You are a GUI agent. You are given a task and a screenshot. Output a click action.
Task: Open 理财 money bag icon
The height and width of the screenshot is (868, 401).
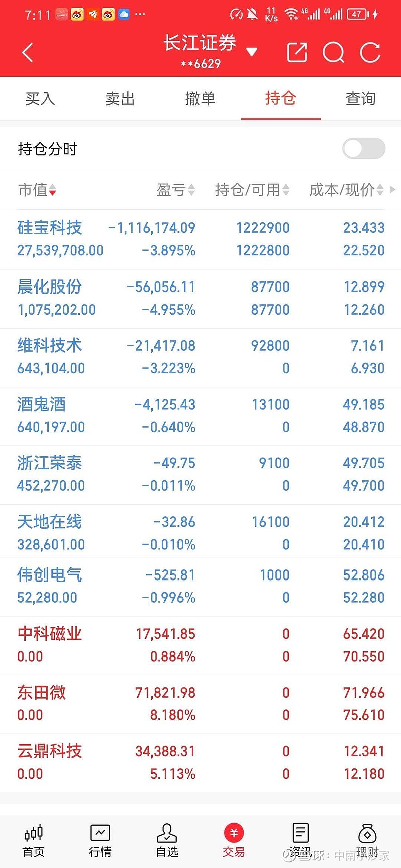pyautogui.click(x=367, y=841)
